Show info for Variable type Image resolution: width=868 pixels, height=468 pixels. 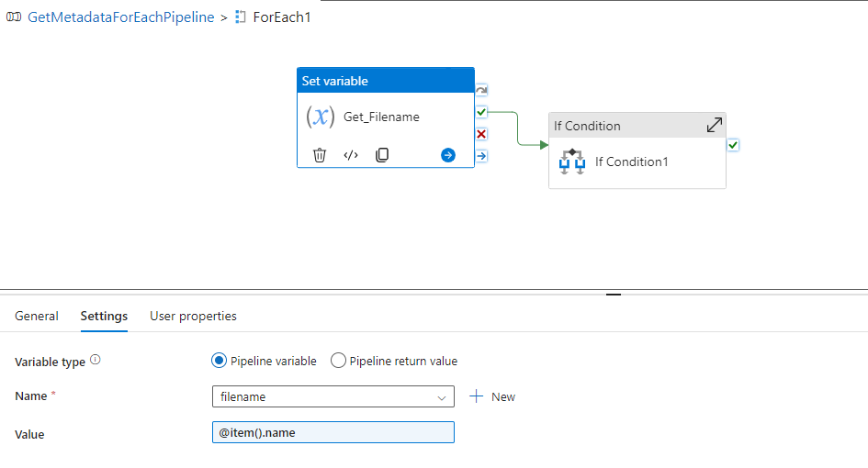96,360
